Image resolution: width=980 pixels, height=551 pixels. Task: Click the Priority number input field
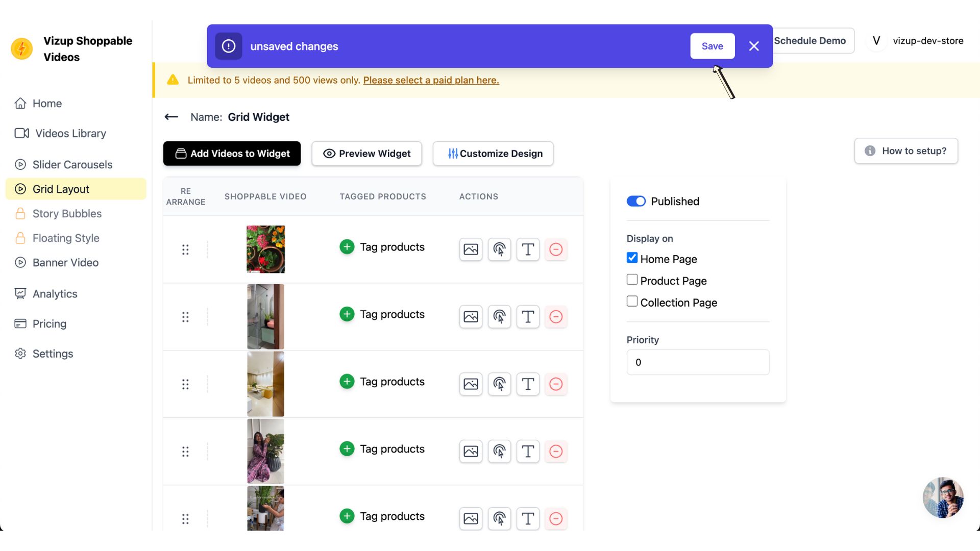point(698,362)
